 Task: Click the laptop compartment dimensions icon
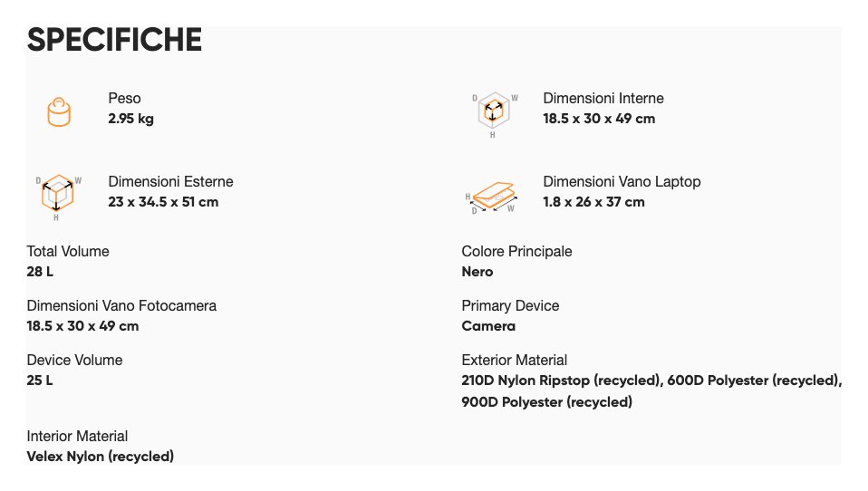pos(494,197)
